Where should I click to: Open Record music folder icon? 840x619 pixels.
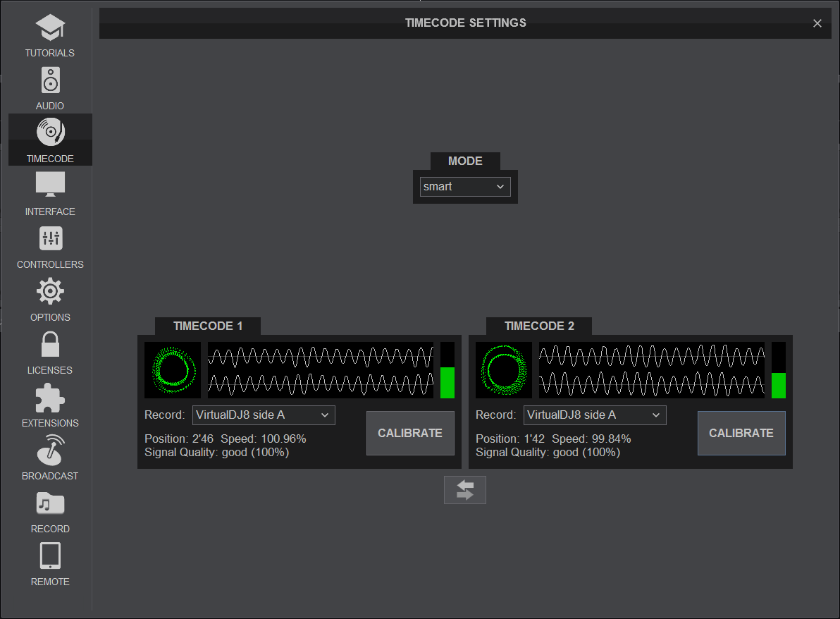click(x=50, y=503)
